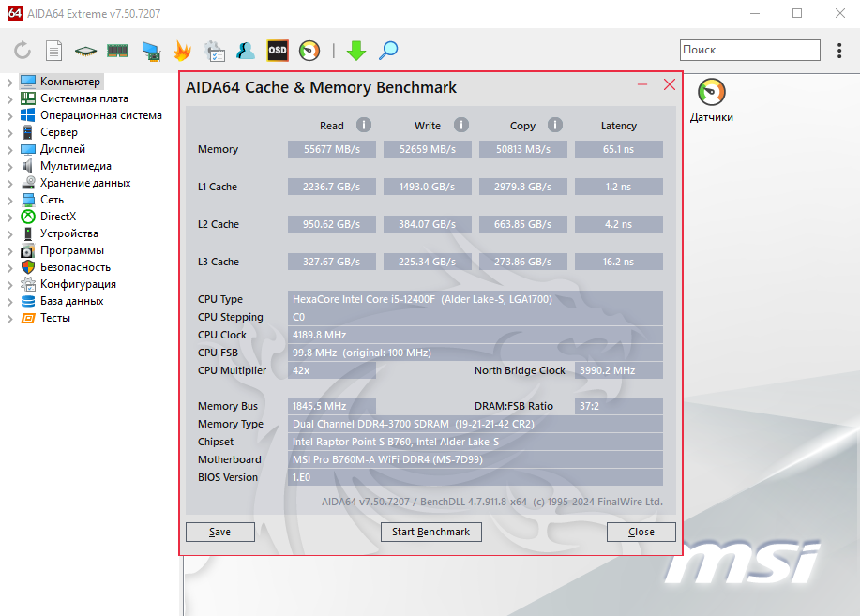
Task: Expand the Тесты tree node
Action: [x=10, y=319]
